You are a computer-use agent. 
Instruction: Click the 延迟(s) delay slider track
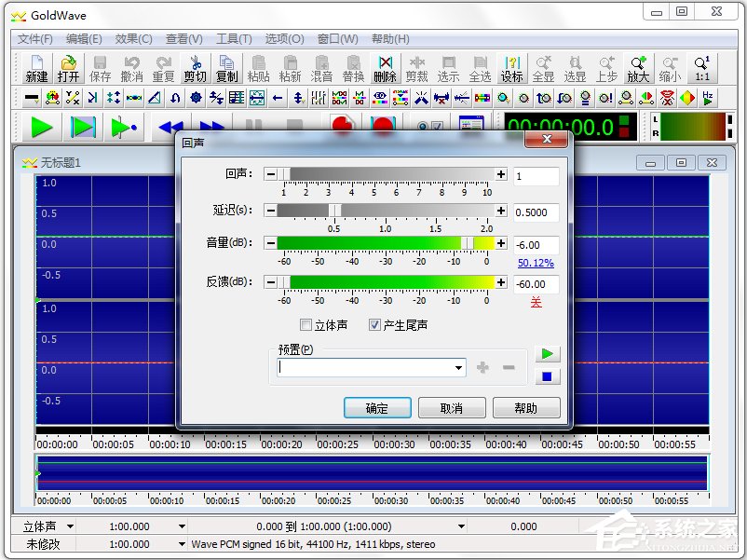pos(386,211)
